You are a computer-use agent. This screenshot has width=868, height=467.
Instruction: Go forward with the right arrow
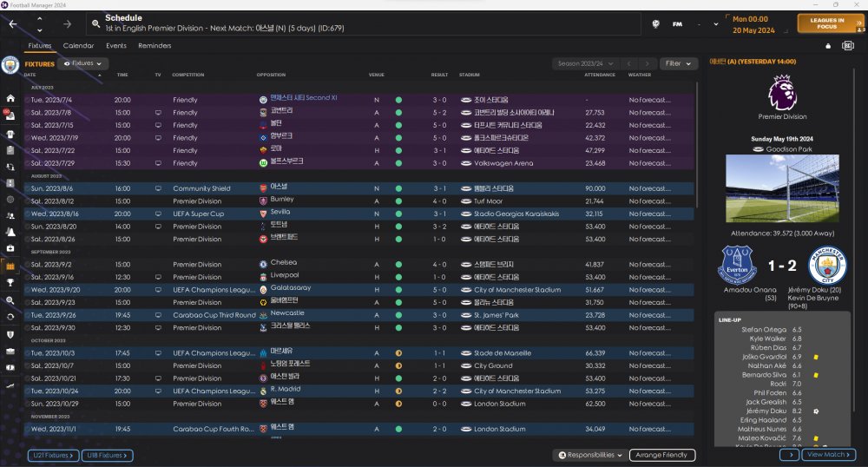click(x=67, y=24)
